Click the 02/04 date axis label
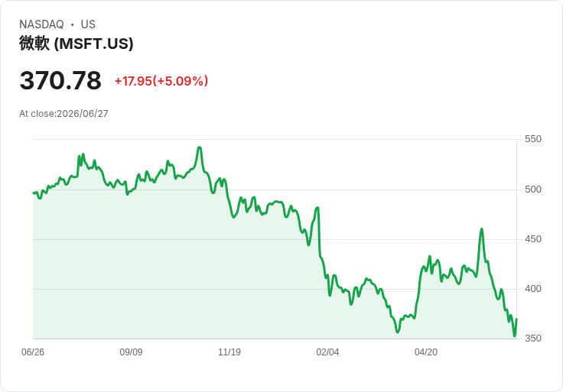This screenshot has width=563, height=392. coord(327,352)
